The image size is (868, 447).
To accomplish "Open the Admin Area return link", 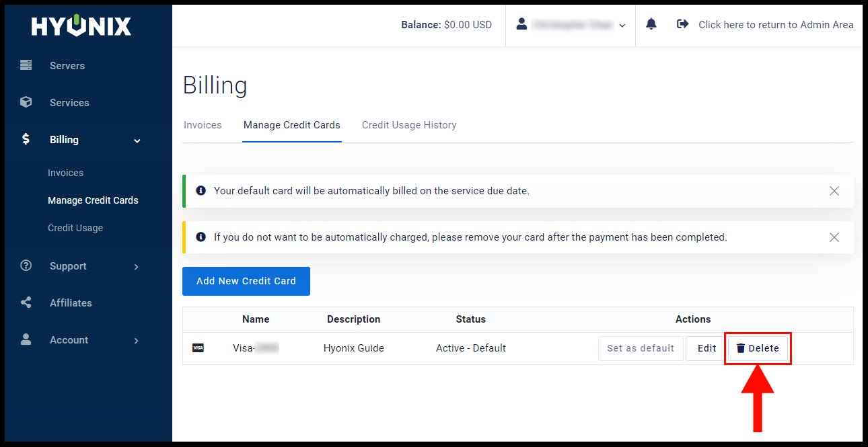I will 775,24.
